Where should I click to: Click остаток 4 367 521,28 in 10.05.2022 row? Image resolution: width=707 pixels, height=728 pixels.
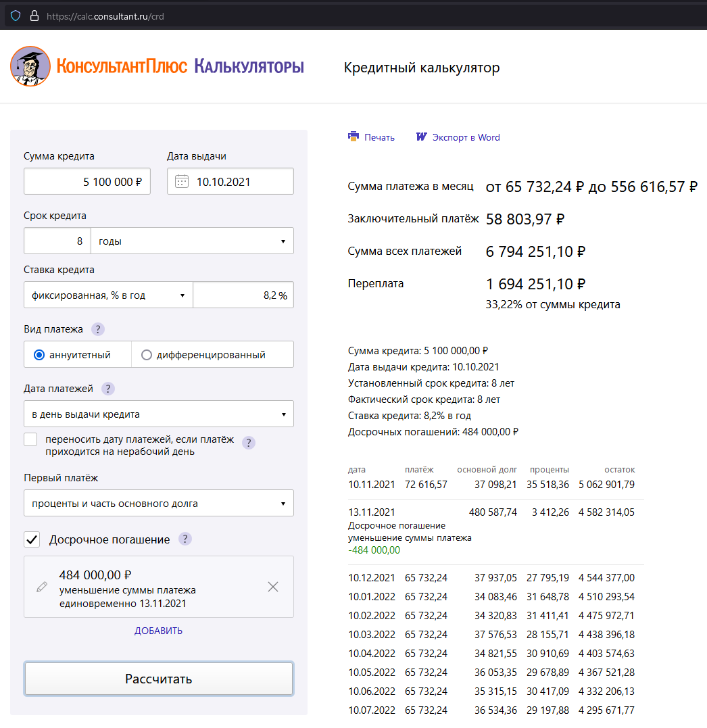(x=606, y=673)
